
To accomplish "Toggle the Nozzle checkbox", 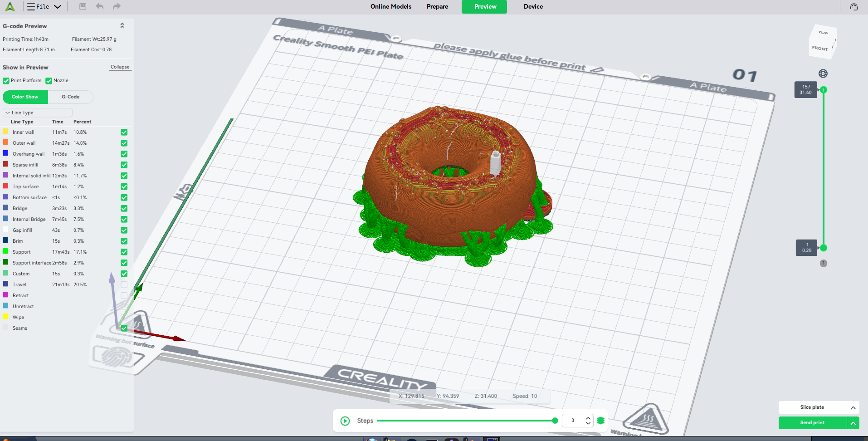I will pyautogui.click(x=49, y=81).
